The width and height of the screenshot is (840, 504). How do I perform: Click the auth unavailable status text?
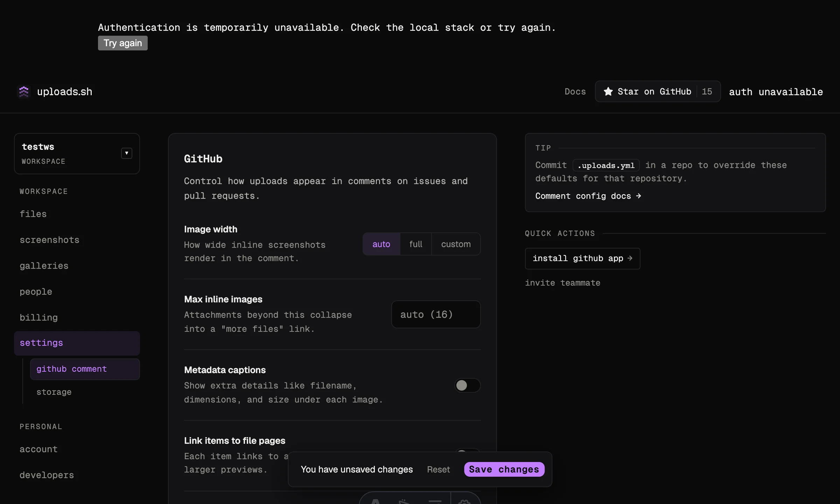point(776,92)
